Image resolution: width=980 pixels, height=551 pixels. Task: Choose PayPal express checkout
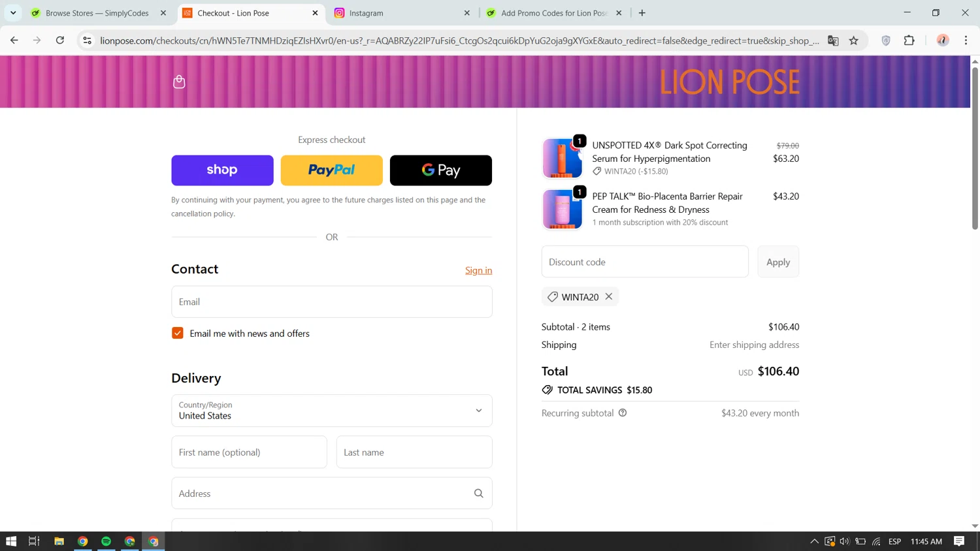tap(331, 170)
